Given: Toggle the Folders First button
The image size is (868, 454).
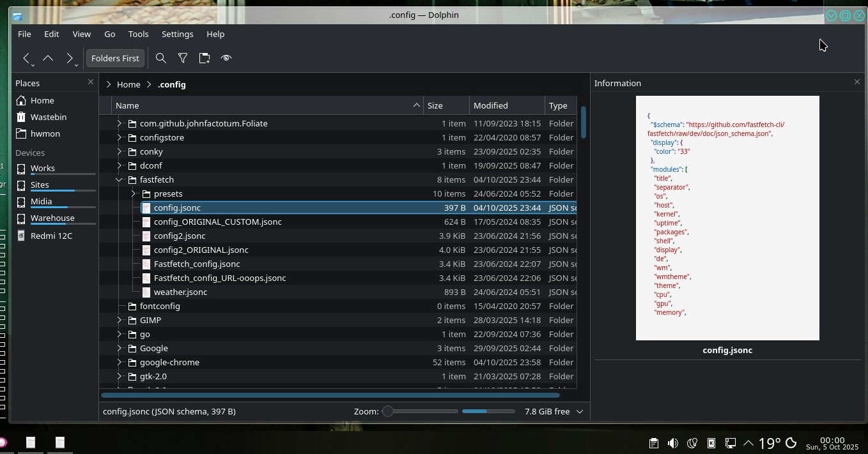Looking at the screenshot, I should (115, 58).
